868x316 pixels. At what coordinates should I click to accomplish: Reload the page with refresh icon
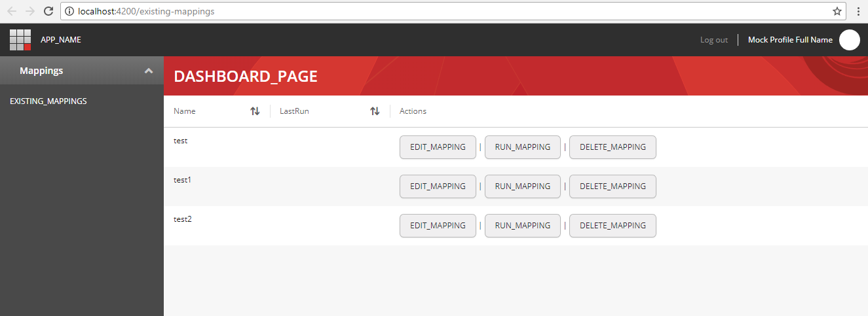[x=48, y=11]
